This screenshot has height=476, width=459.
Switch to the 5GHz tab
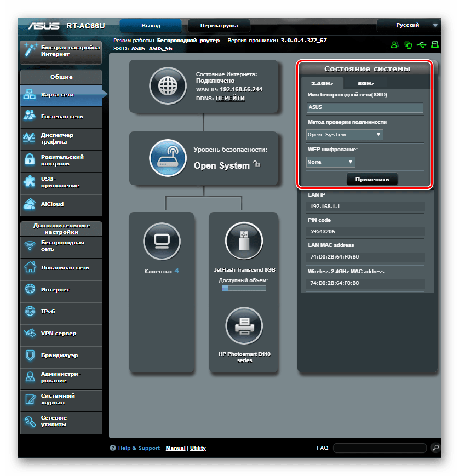[x=366, y=84]
